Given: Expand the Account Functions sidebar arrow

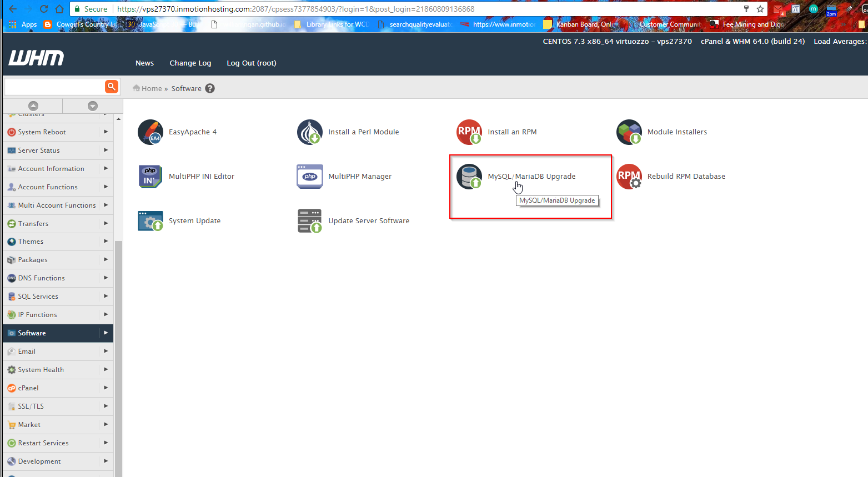Looking at the screenshot, I should pyautogui.click(x=106, y=187).
